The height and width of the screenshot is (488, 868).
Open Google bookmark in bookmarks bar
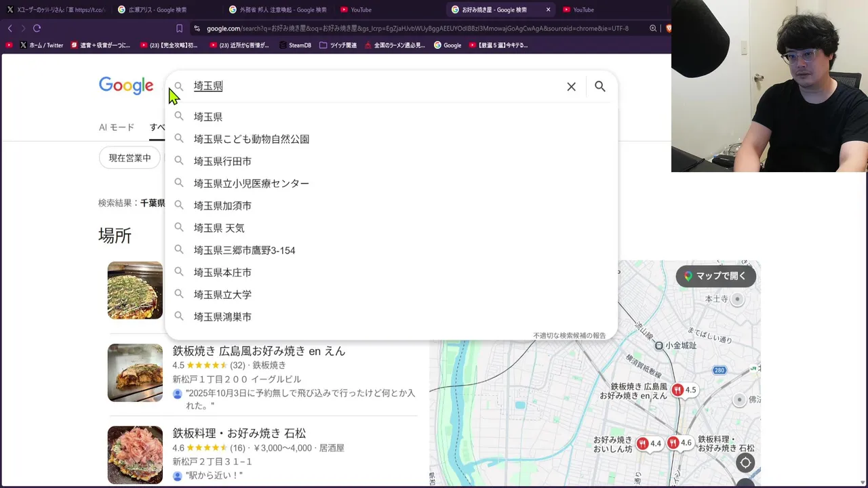448,45
